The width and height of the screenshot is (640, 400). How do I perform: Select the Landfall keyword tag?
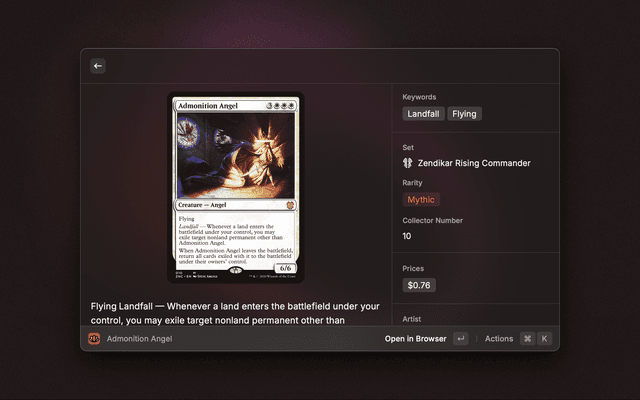point(424,114)
